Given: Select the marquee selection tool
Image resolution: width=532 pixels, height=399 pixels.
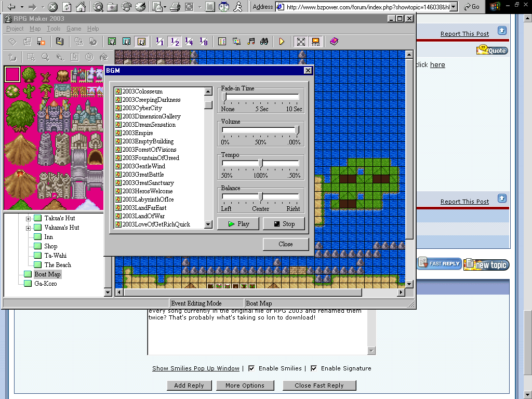Looking at the screenshot, I should click(x=31, y=57).
